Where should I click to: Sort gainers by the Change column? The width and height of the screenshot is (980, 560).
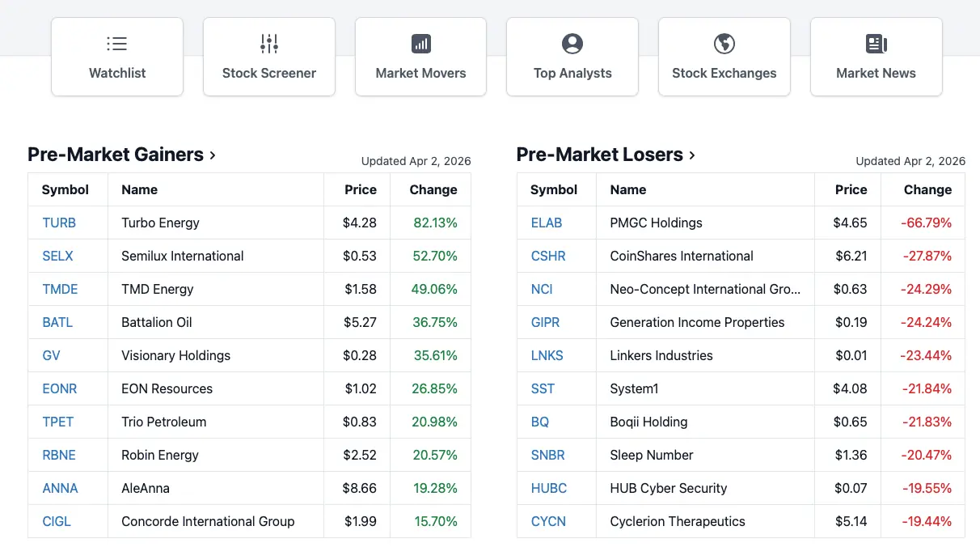coord(433,189)
